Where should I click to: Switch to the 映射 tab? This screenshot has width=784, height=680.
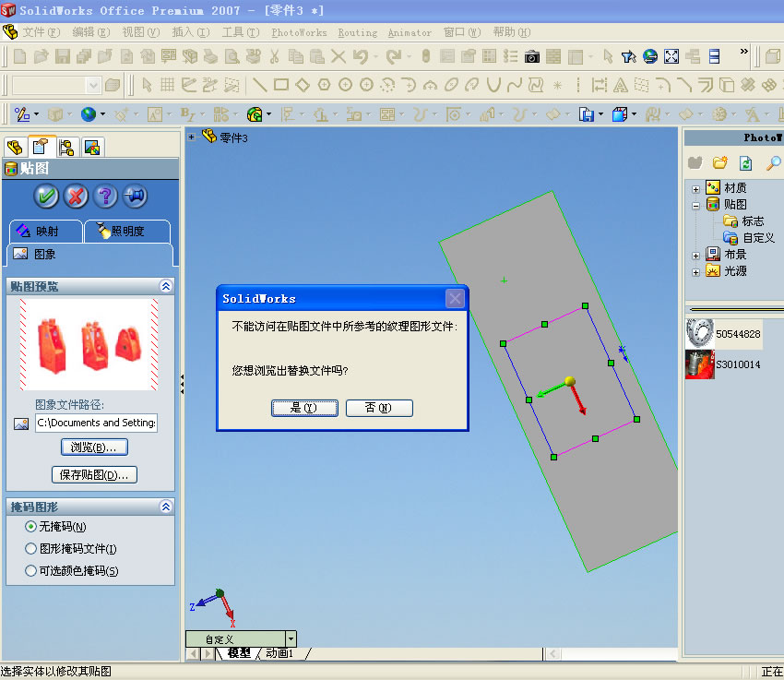click(x=46, y=231)
